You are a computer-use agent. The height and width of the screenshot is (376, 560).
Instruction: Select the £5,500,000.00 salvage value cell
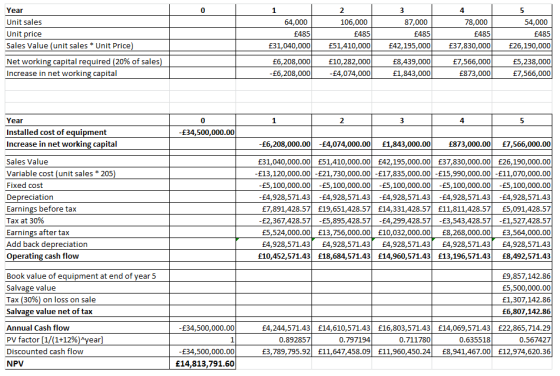tap(521, 288)
